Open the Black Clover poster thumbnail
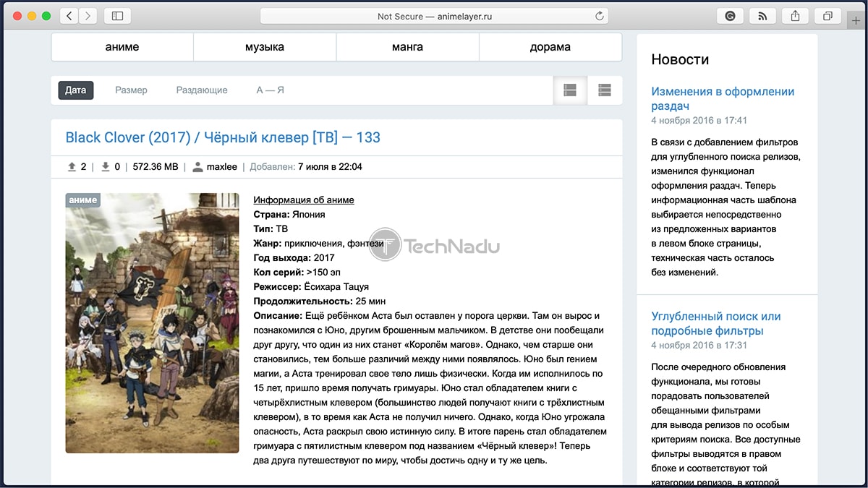This screenshot has width=868, height=488. click(152, 323)
